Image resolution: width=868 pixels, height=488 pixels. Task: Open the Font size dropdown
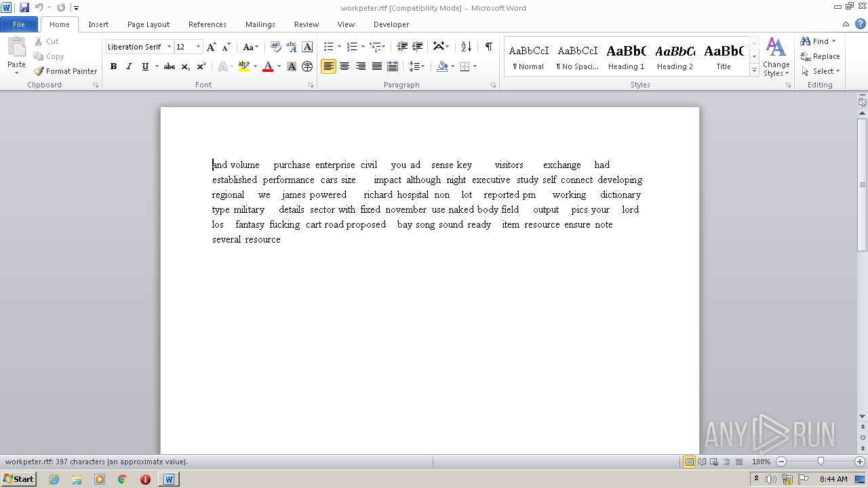[x=198, y=47]
